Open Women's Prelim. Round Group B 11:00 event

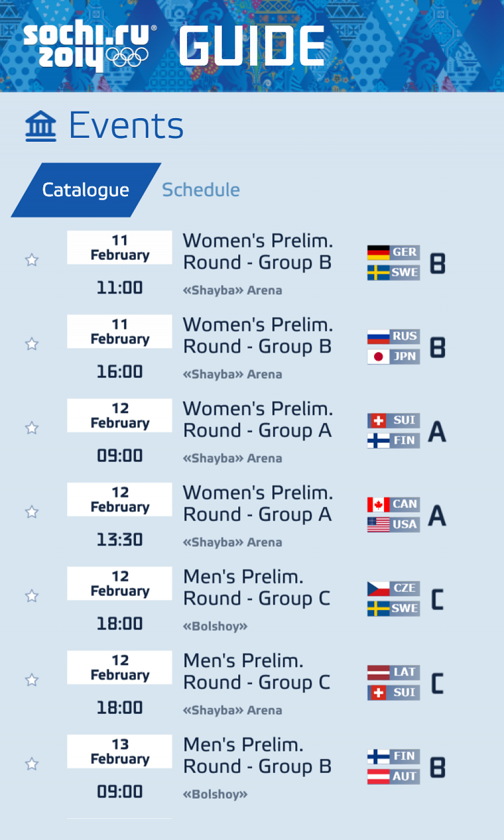pos(257,251)
